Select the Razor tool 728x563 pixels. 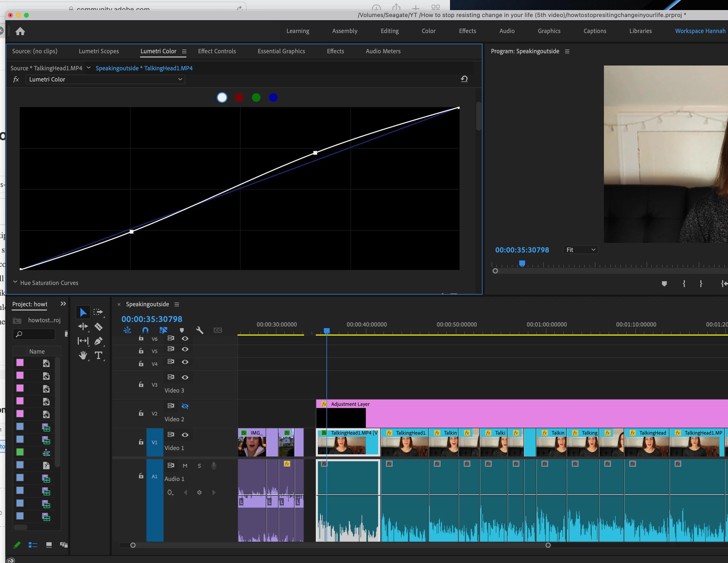pos(98,327)
